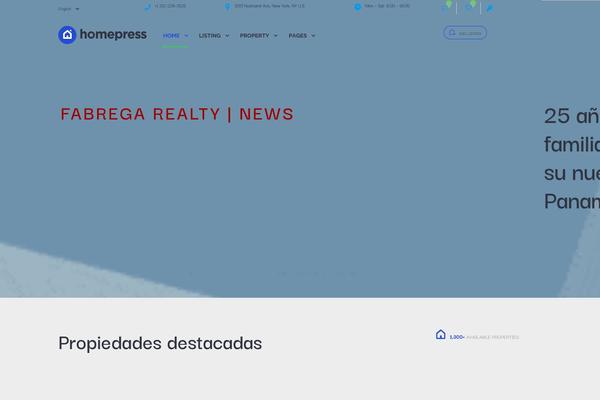Click the outlined pill button in header
The width and height of the screenshot is (600, 400).
[465, 33]
